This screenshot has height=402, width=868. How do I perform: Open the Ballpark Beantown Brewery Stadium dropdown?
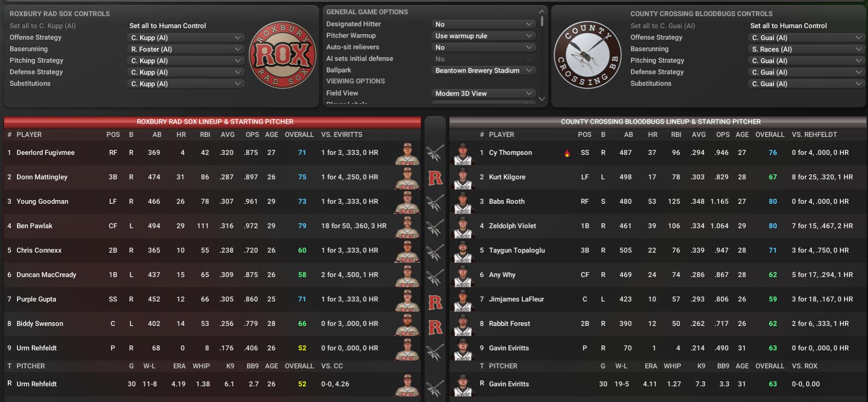484,71
